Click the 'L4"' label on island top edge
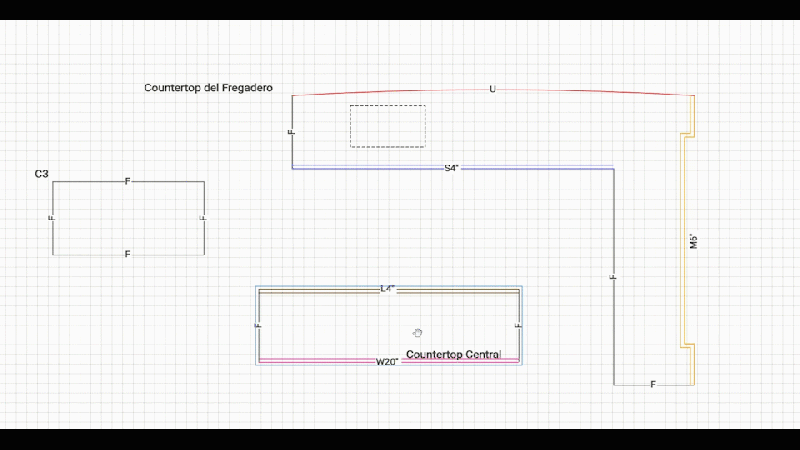Image resolution: width=800 pixels, height=450 pixels. [388, 289]
